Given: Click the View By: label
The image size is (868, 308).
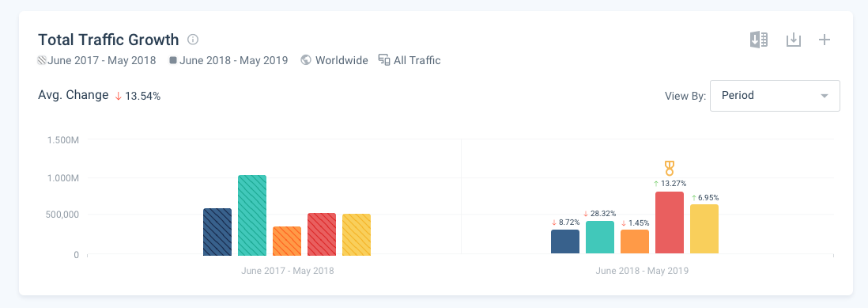Looking at the screenshot, I should pos(685,97).
